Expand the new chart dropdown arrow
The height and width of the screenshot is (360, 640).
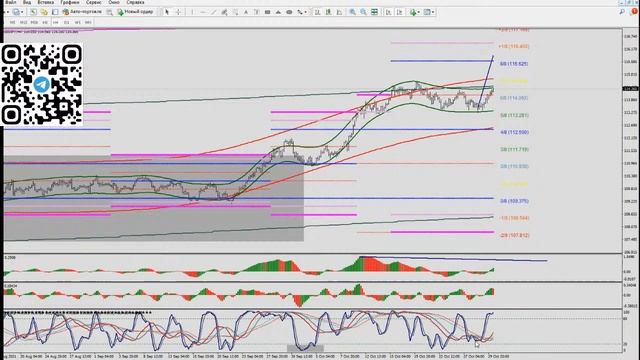pos(22,12)
